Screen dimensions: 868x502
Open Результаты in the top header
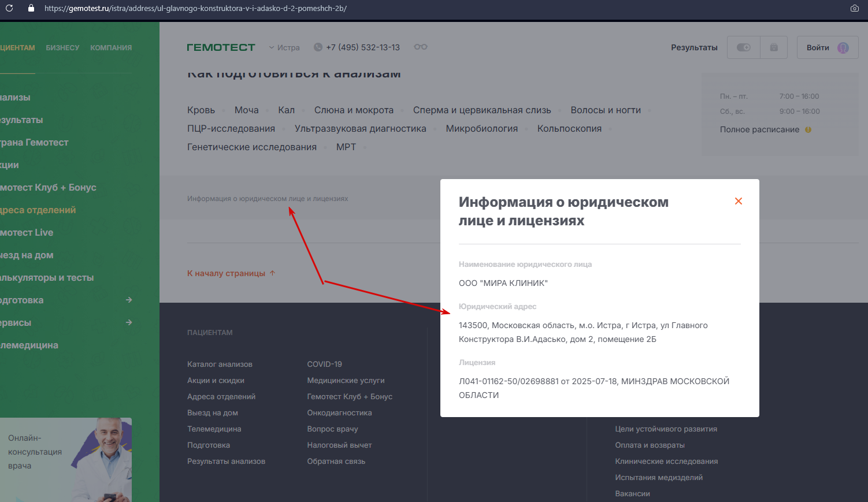pyautogui.click(x=694, y=47)
